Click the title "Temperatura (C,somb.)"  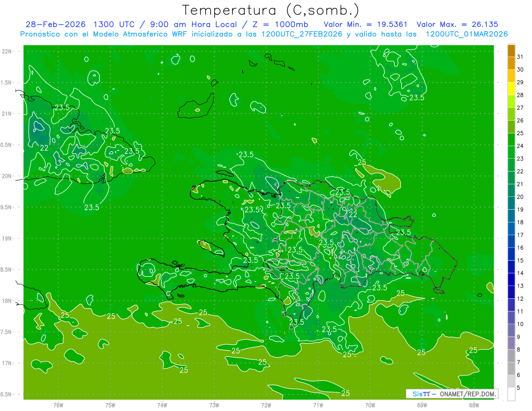click(270, 10)
